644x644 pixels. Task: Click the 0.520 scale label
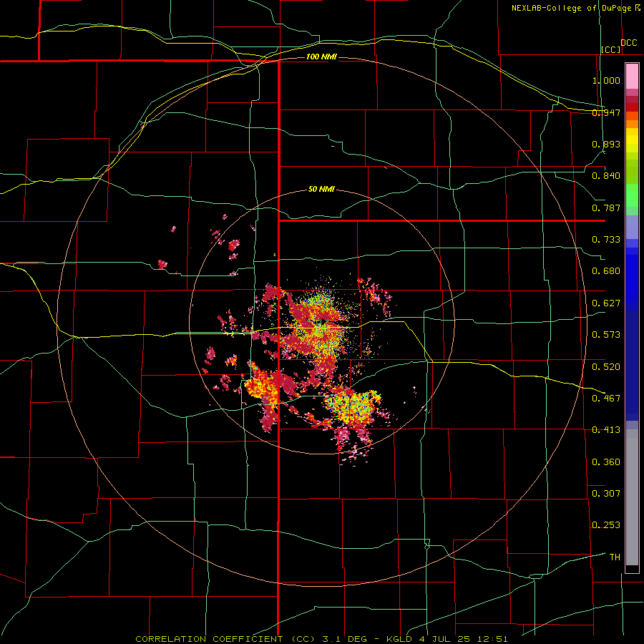coord(606,366)
